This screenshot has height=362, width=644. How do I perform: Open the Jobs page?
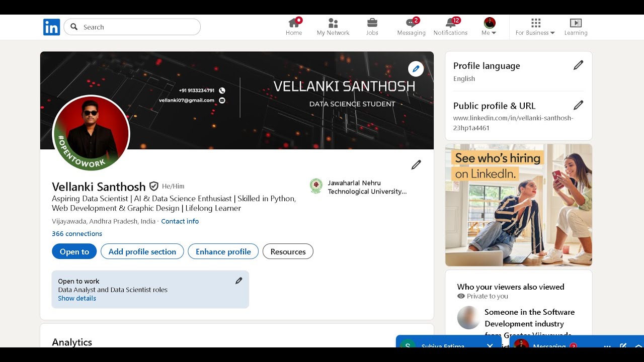(372, 27)
